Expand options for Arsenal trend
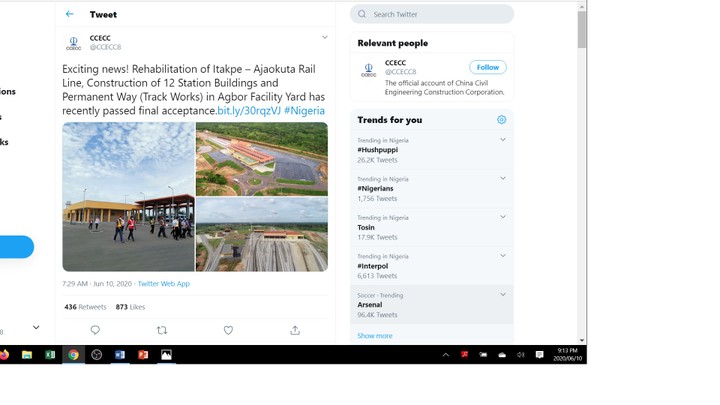Screen dimensions: 720x405 [502, 295]
